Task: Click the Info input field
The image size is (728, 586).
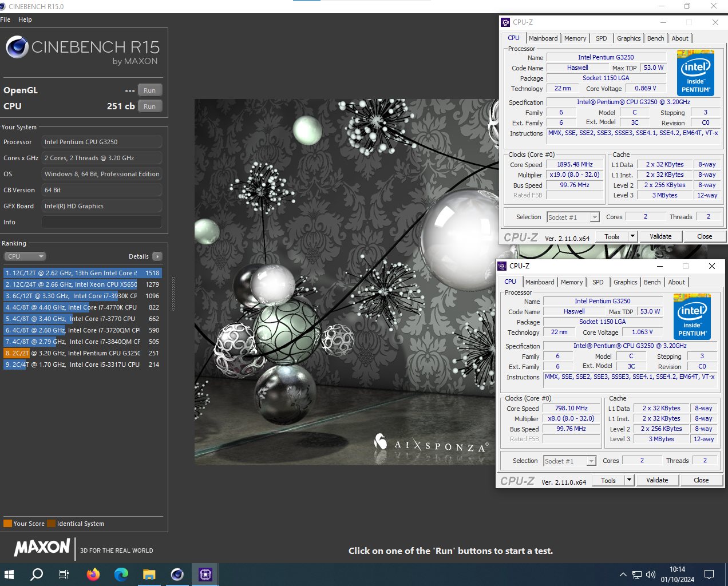Action: (102, 222)
